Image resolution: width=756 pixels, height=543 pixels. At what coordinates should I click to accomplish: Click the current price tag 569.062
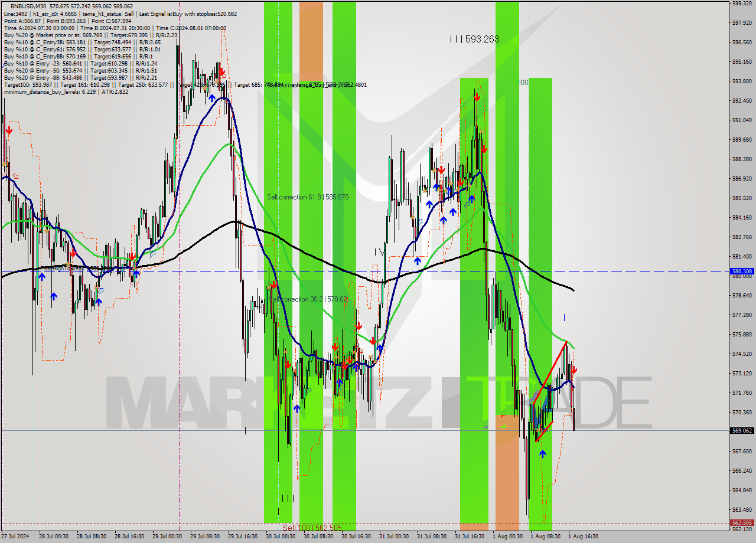(x=742, y=430)
